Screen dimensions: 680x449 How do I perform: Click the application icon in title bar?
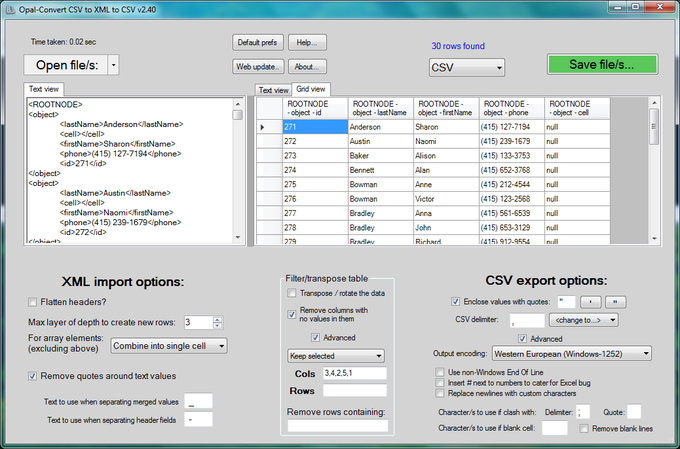[10, 9]
